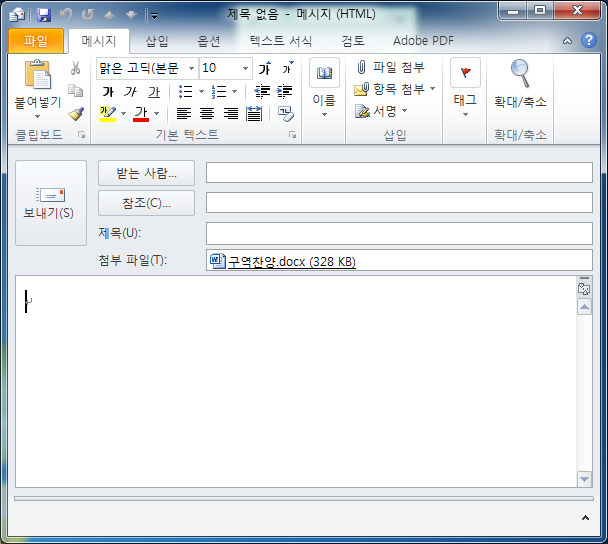
Task: Open Help with the question mark icon
Action: pyautogui.click(x=589, y=40)
